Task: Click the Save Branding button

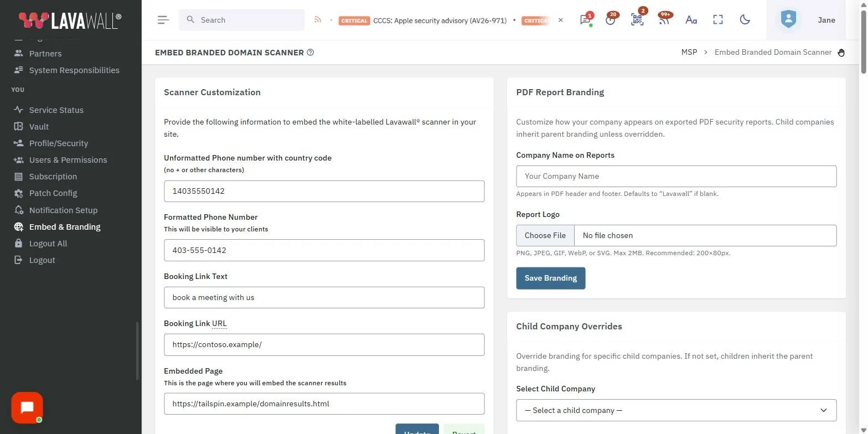Action: click(551, 278)
